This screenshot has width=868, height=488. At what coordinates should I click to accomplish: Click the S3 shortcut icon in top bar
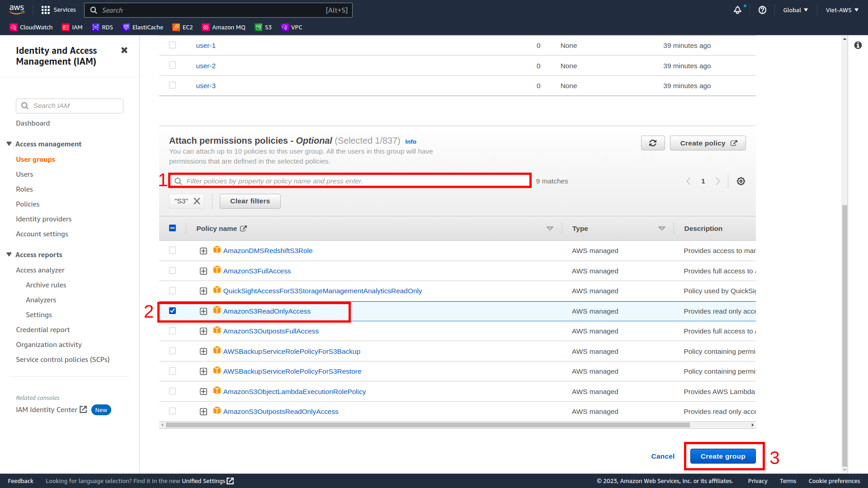(265, 27)
